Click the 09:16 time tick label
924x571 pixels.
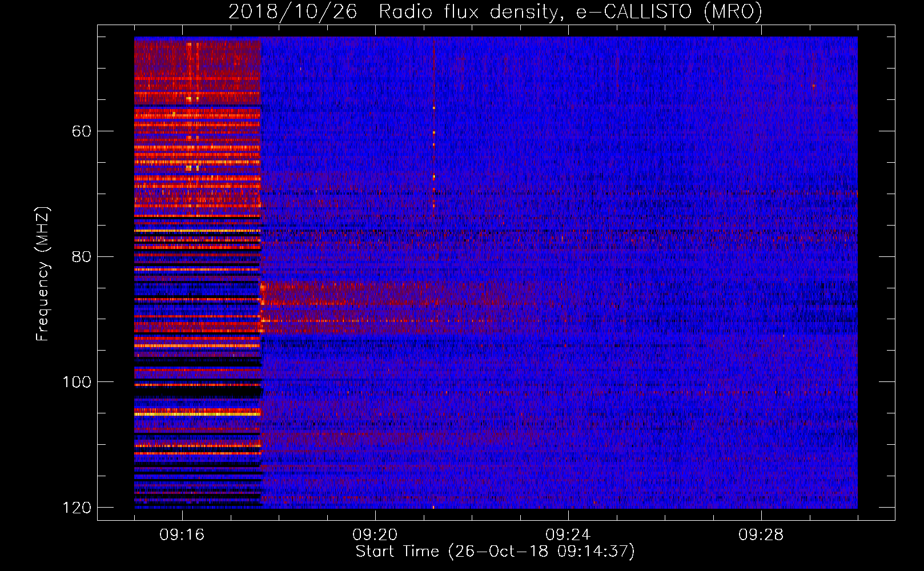(182, 535)
